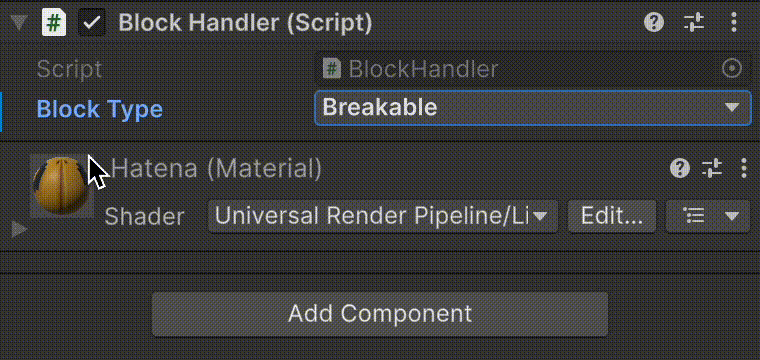Screen dimensions: 760x360
Task: Open Block Handler script help reference
Action: pyautogui.click(x=653, y=23)
